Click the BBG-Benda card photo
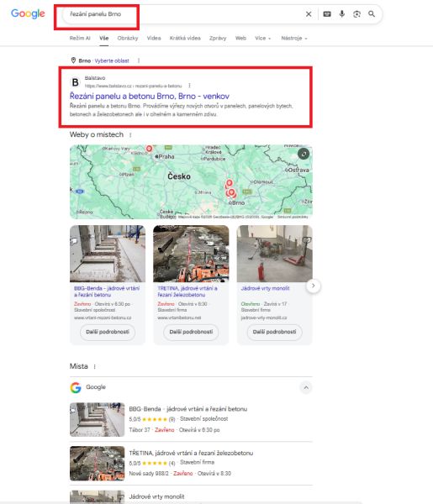 (x=108, y=254)
